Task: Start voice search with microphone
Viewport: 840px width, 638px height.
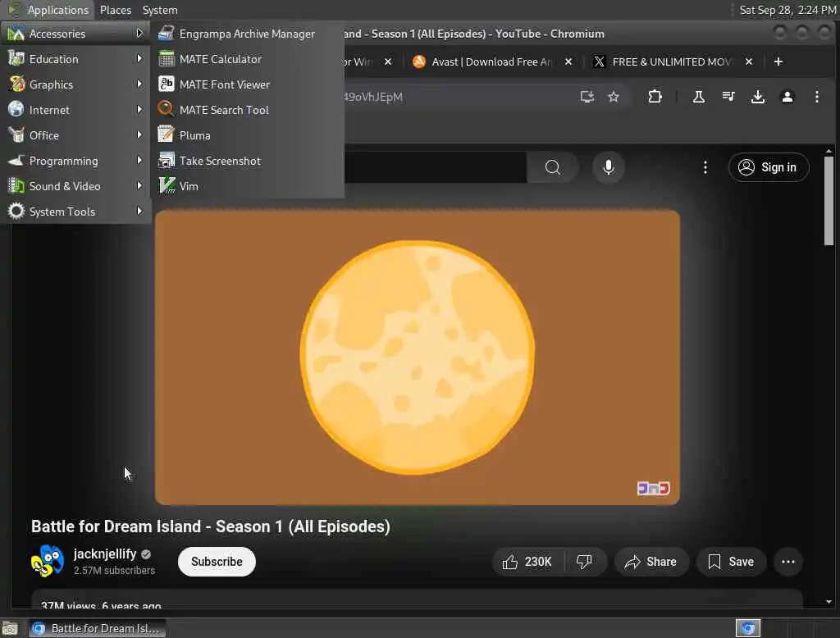Action: [x=608, y=167]
